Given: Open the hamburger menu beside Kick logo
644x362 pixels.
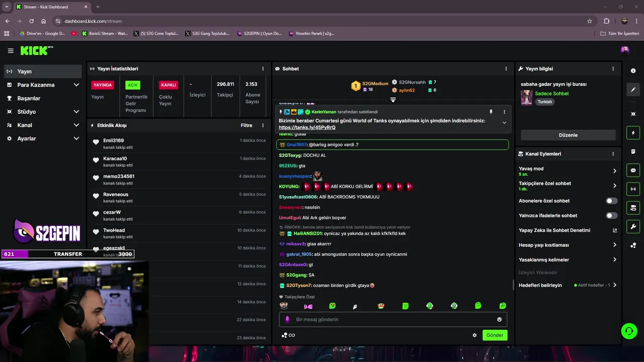Looking at the screenshot, I should [11, 51].
